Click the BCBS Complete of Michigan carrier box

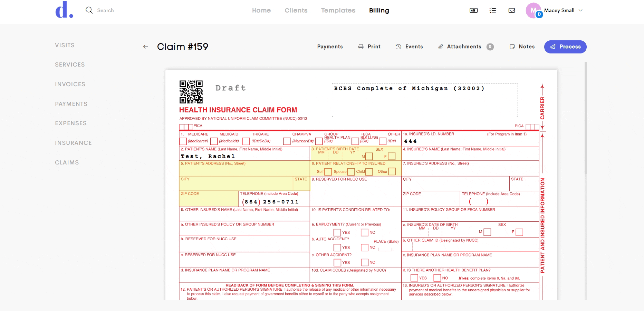tap(425, 100)
